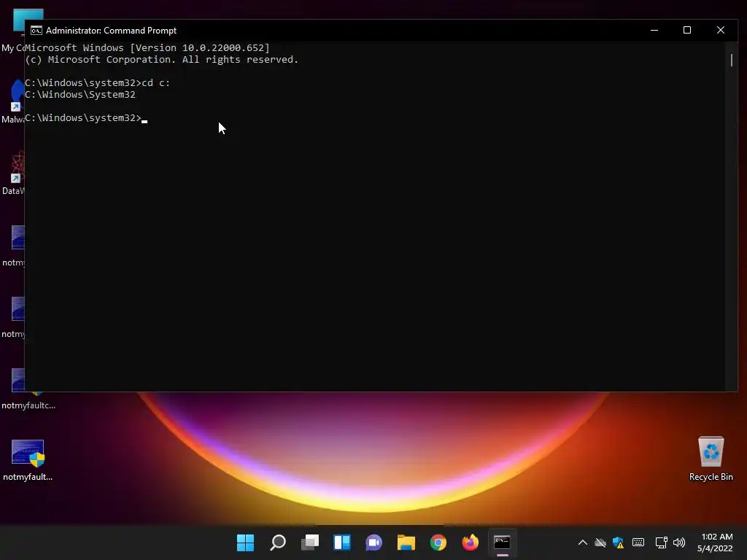This screenshot has width=747, height=560.
Task: Select the notmyfaultc... desktop icon label
Action: click(28, 405)
